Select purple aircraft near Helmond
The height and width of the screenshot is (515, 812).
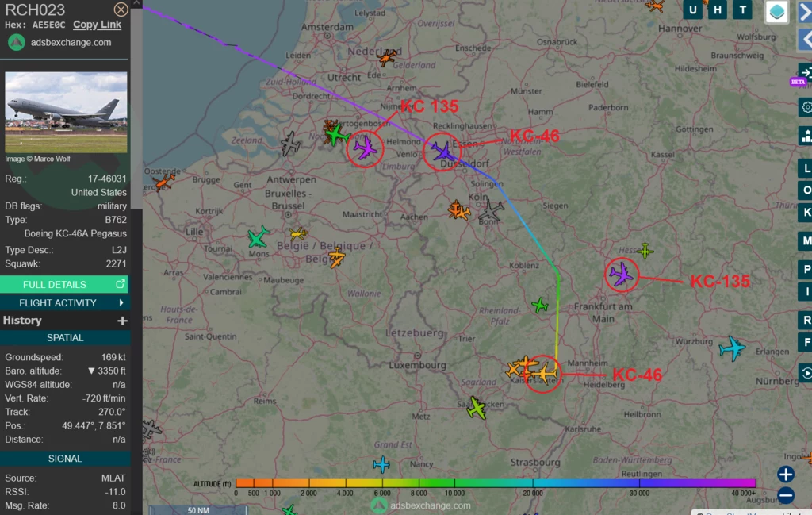[366, 148]
